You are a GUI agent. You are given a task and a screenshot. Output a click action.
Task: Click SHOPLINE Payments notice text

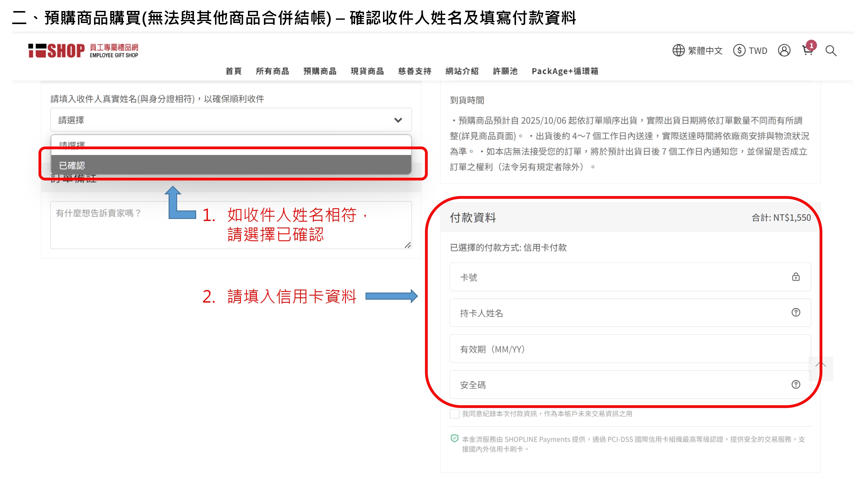[x=633, y=444]
